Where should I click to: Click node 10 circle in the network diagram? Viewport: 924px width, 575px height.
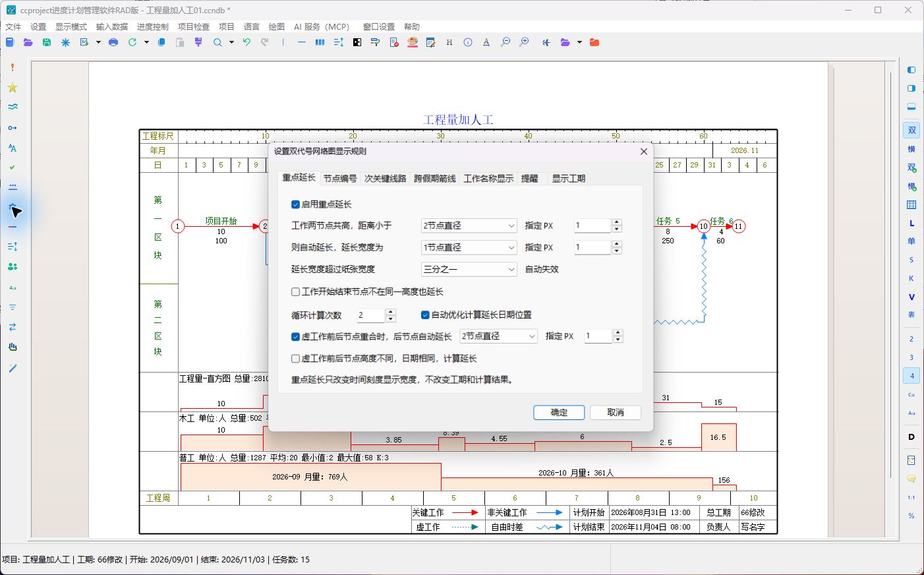[x=704, y=226]
